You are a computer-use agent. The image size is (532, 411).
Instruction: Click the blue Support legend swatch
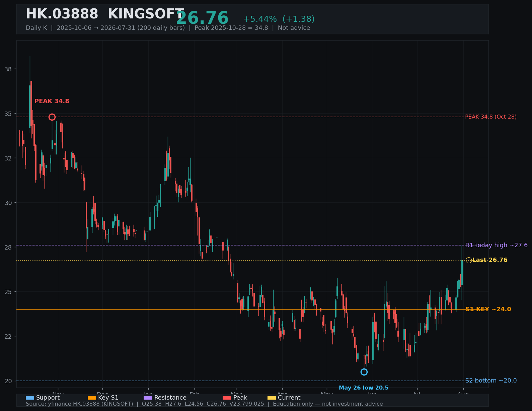click(30, 398)
